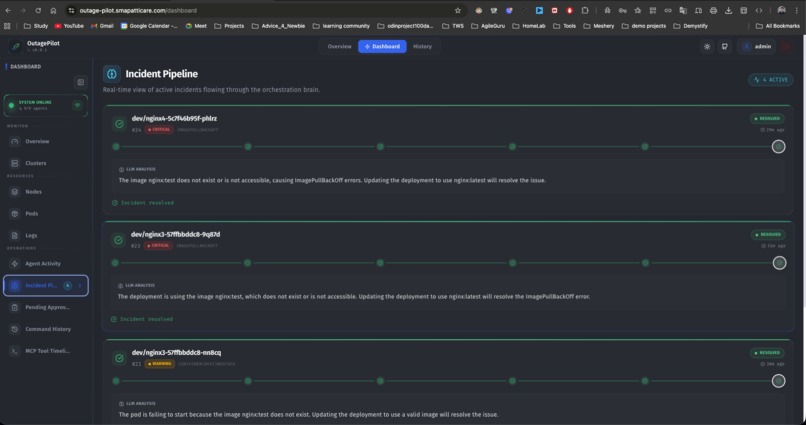
Task: Open the Study bookmarks folder
Action: pos(36,26)
